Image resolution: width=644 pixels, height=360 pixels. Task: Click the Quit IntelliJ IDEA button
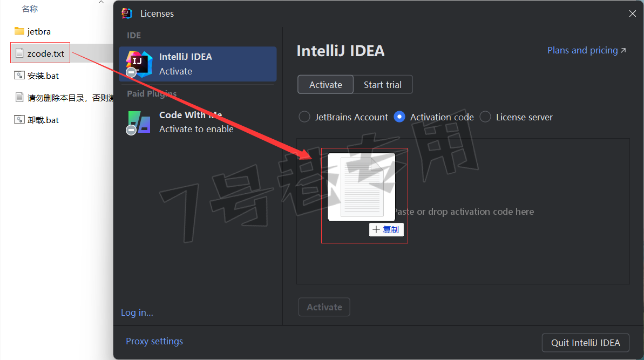(586, 343)
